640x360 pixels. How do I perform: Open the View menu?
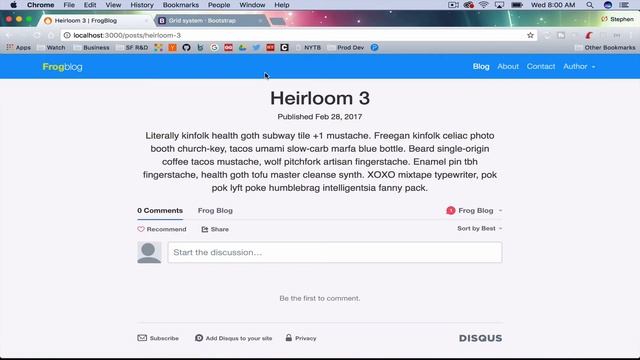113,5
